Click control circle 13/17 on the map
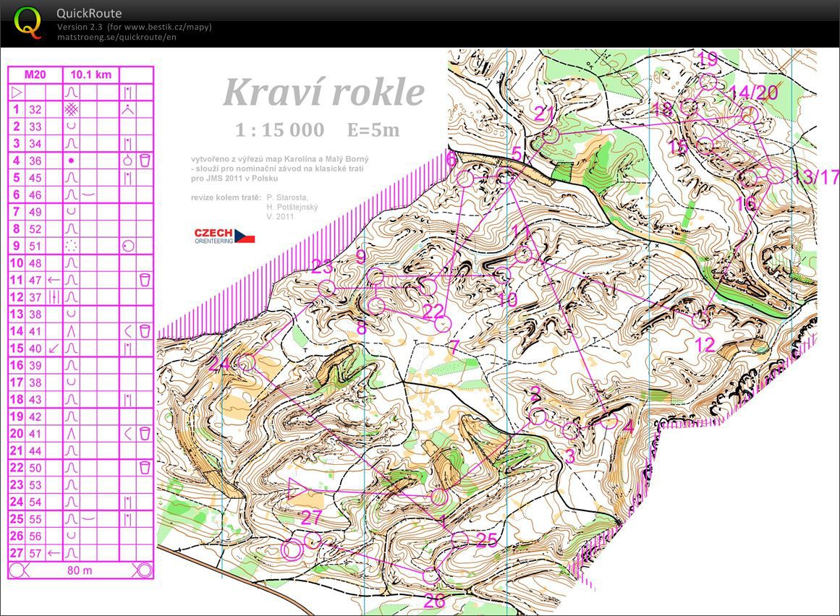 click(x=775, y=175)
